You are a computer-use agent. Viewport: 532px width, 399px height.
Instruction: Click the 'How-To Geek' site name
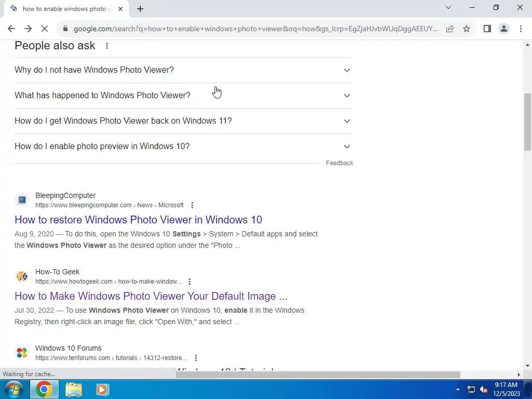(x=57, y=272)
